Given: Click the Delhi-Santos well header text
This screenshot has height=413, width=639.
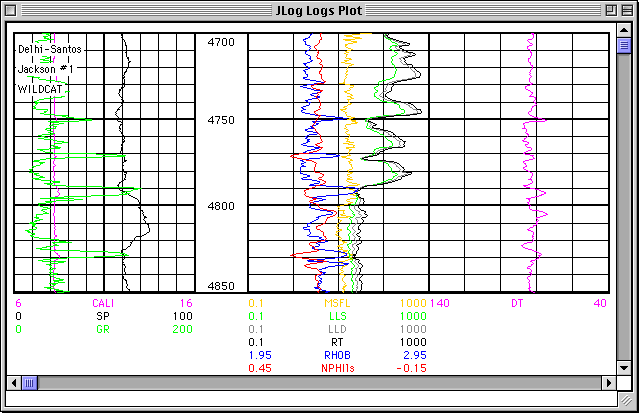Looking at the screenshot, I should (49, 48).
